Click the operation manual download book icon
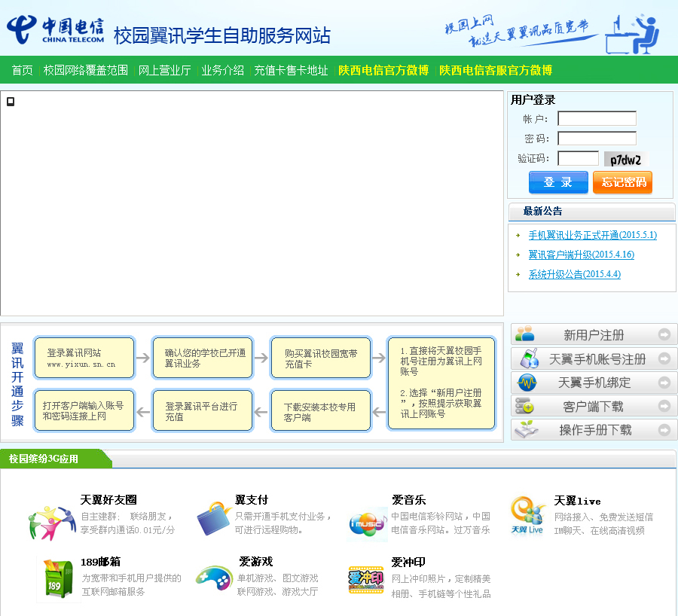The width and height of the screenshot is (678, 616). (527, 429)
